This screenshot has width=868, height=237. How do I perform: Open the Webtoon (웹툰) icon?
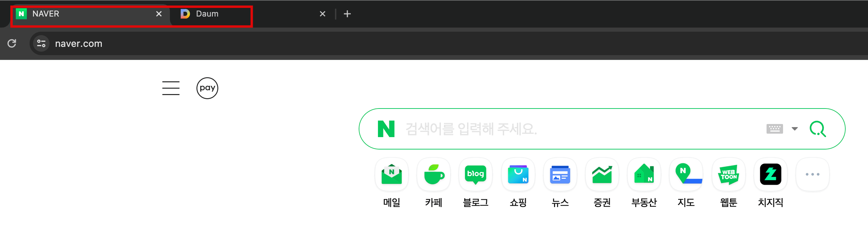point(728,174)
